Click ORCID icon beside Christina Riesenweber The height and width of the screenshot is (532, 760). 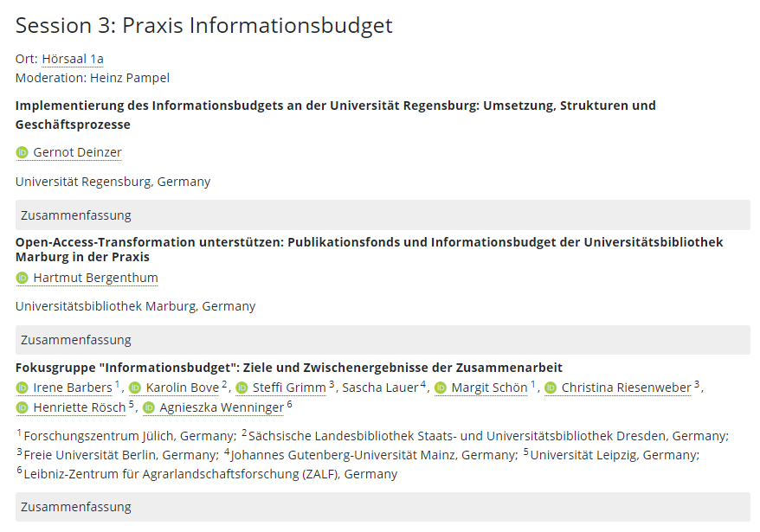[x=551, y=388]
